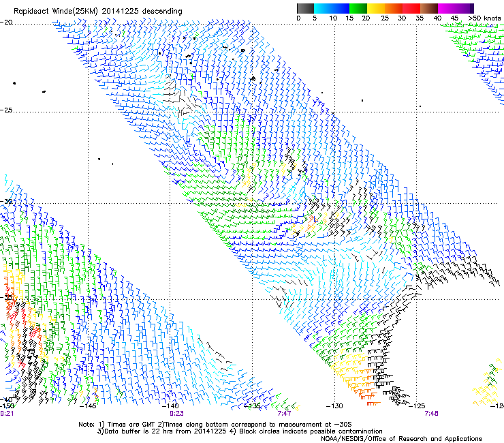Pick the green 15-20 knots legend swatch
The width and height of the screenshot is (504, 443).
(x=358, y=8)
